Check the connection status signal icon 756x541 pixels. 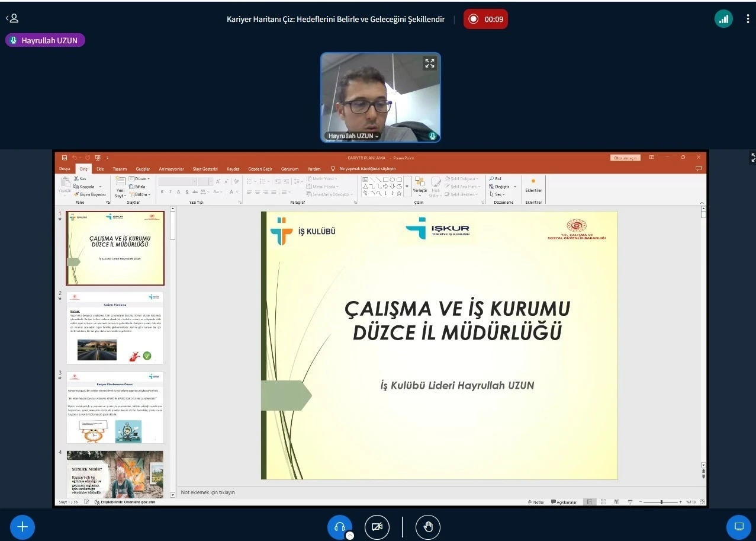(x=723, y=19)
